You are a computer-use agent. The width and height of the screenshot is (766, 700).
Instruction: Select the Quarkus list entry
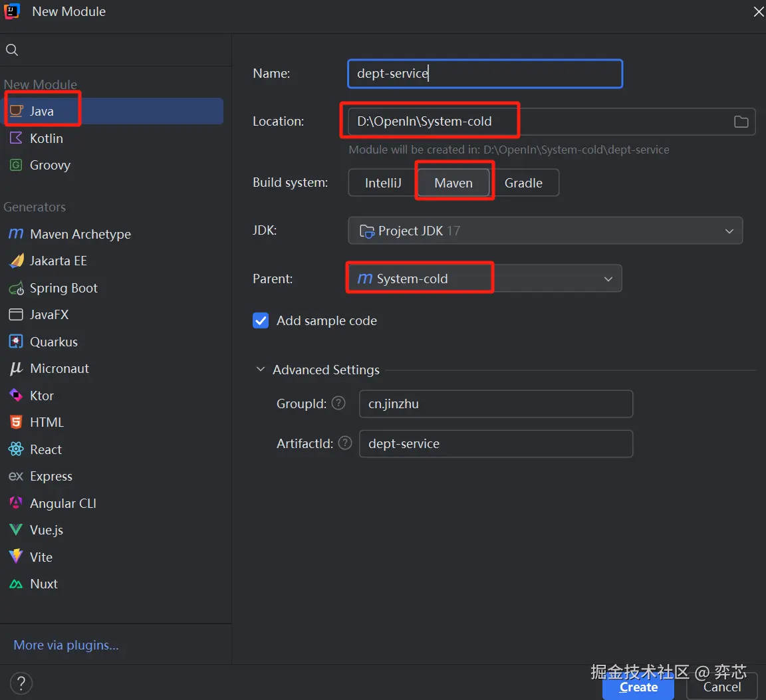(112, 342)
